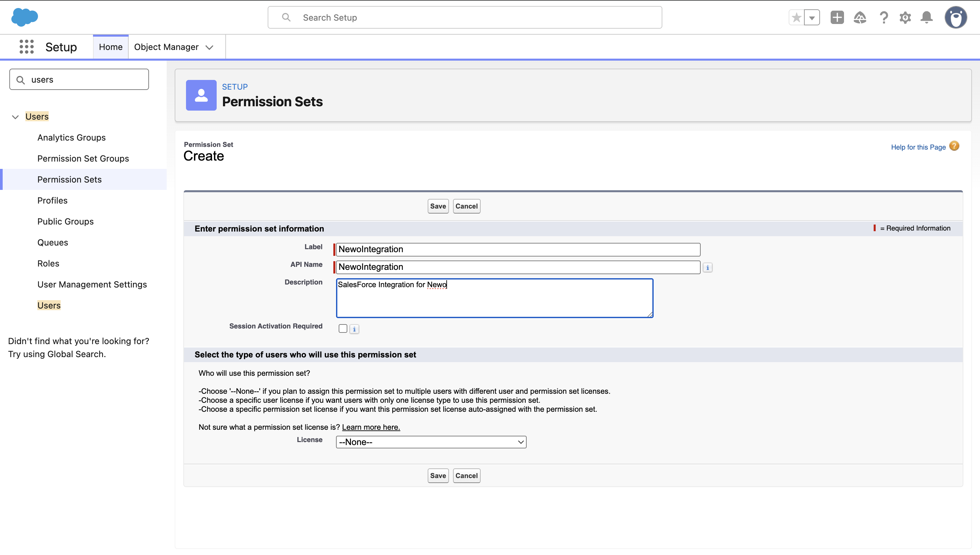Open the Favorites list dropdown arrow
The width and height of the screenshot is (980, 555).
click(x=812, y=18)
